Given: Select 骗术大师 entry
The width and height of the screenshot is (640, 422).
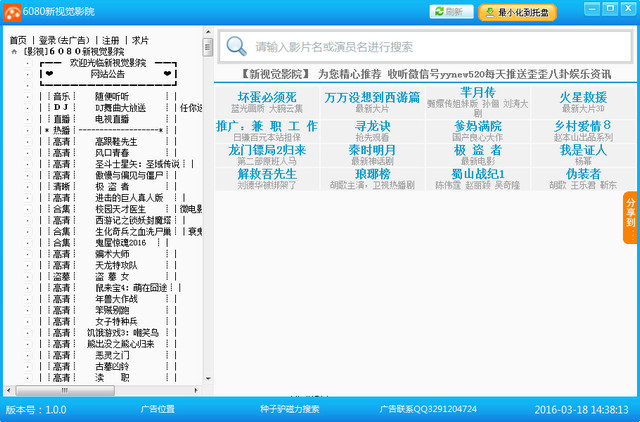Looking at the screenshot, I should coord(112,254).
